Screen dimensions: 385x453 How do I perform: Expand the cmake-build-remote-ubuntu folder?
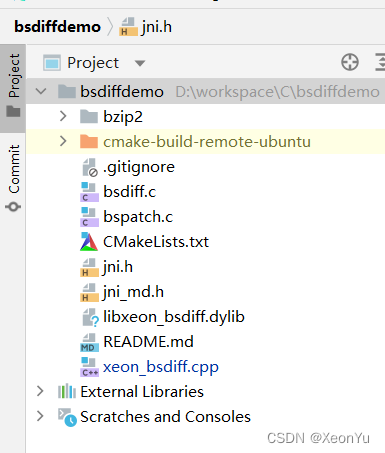click(x=63, y=141)
